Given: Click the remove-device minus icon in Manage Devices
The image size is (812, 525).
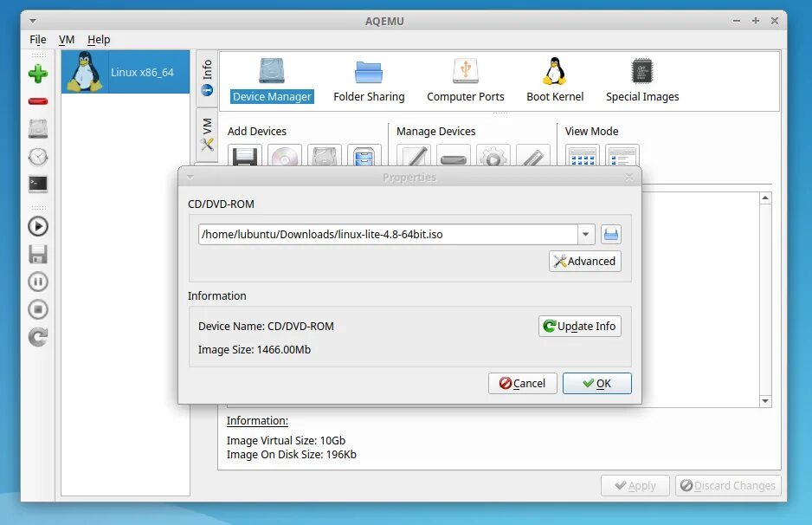Looking at the screenshot, I should coord(454,155).
